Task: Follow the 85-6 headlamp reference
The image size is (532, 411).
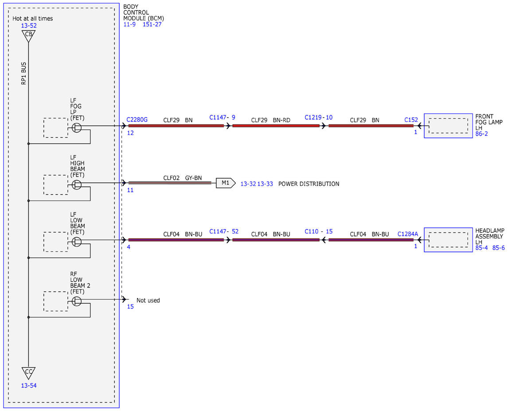Action: (x=498, y=248)
